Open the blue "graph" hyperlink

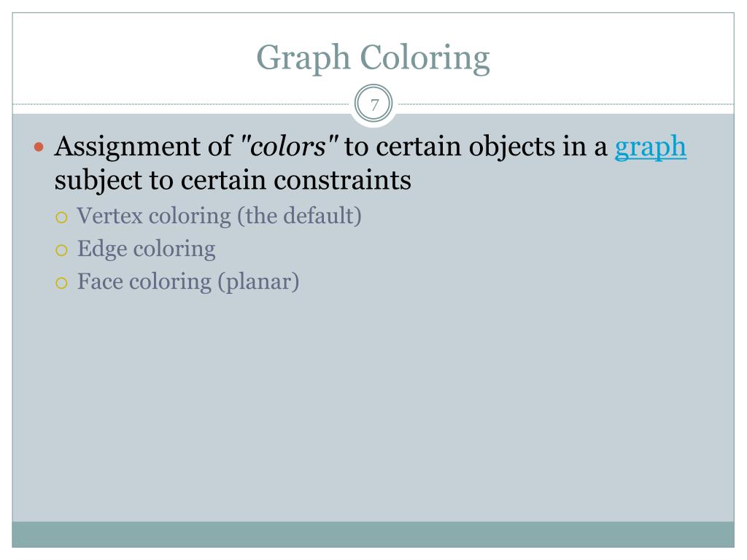(650, 147)
